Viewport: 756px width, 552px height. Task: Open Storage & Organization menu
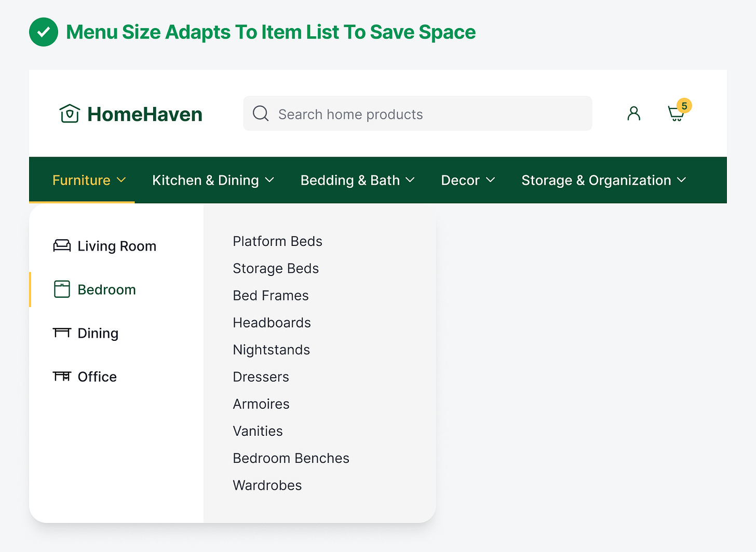(x=603, y=180)
